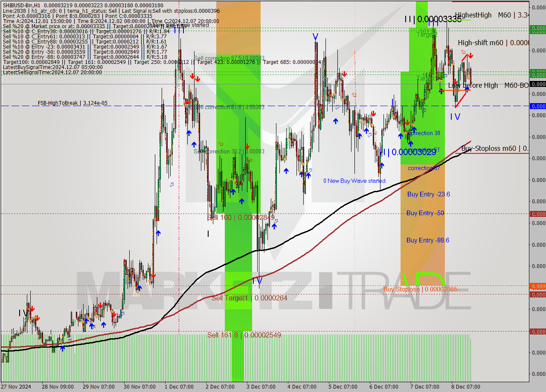Screen dimensions: 546x392
Task: Click the 'Time A:2024.12.01 15:00:00' line
Action: click(111, 21)
